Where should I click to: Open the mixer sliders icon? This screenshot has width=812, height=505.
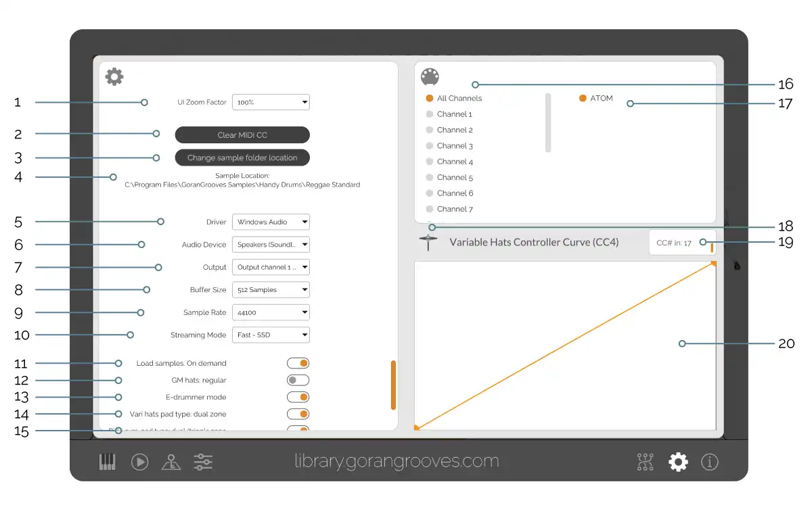coord(203,462)
